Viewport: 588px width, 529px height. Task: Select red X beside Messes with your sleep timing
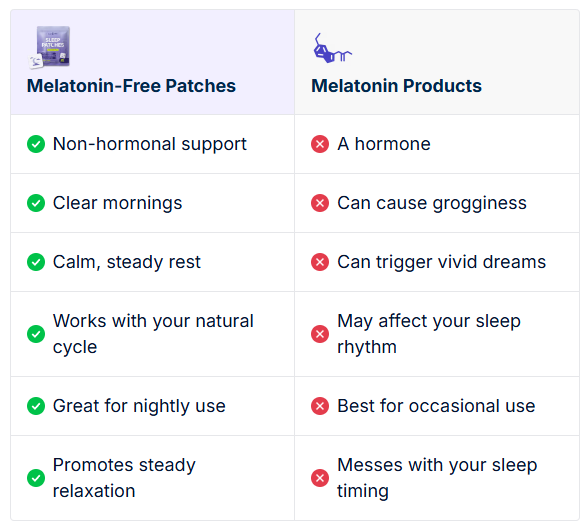(320, 478)
